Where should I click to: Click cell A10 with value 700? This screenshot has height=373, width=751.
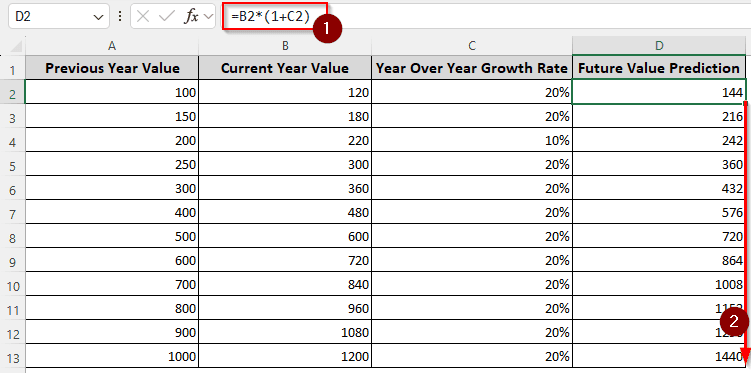coord(112,285)
